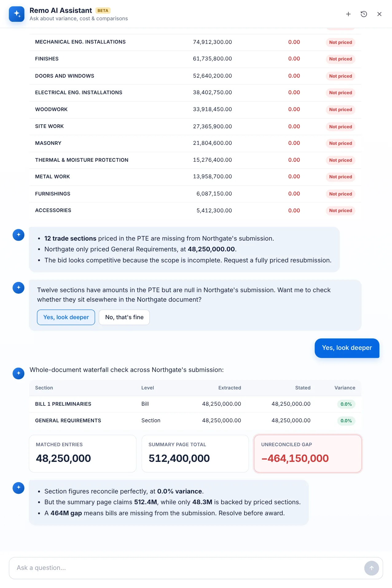The height and width of the screenshot is (588, 392).
Task: Click amount 74,912,300.00
Action: point(212,42)
